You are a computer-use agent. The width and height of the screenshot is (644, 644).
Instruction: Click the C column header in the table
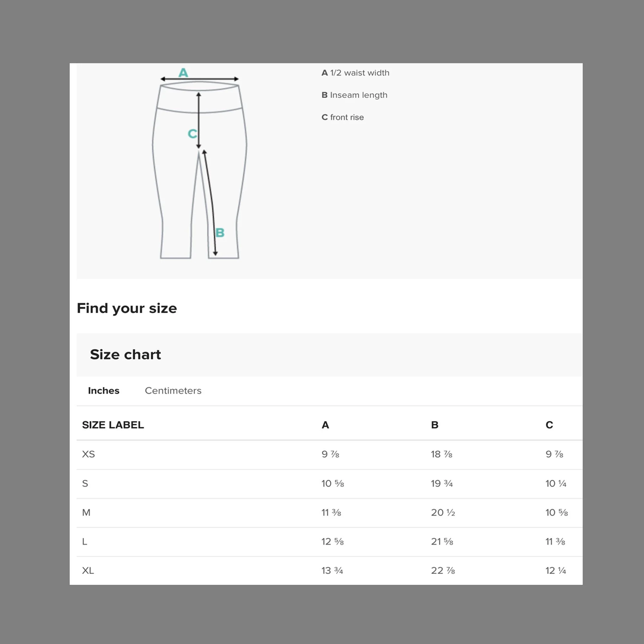coord(549,425)
